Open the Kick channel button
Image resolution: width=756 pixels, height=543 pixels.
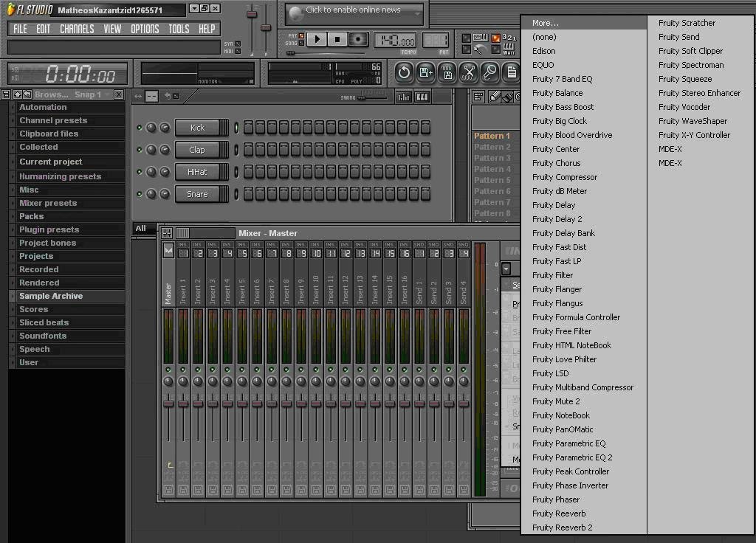[x=197, y=128]
